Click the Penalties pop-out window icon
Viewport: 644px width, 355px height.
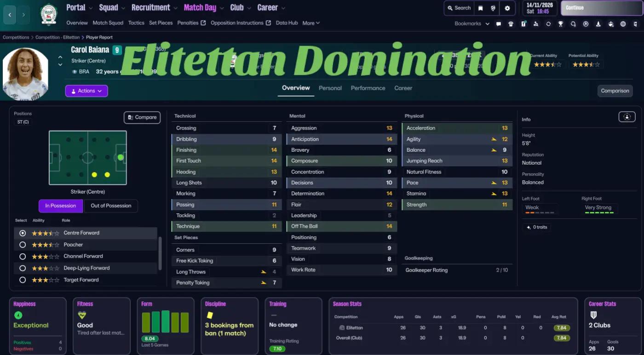click(203, 23)
